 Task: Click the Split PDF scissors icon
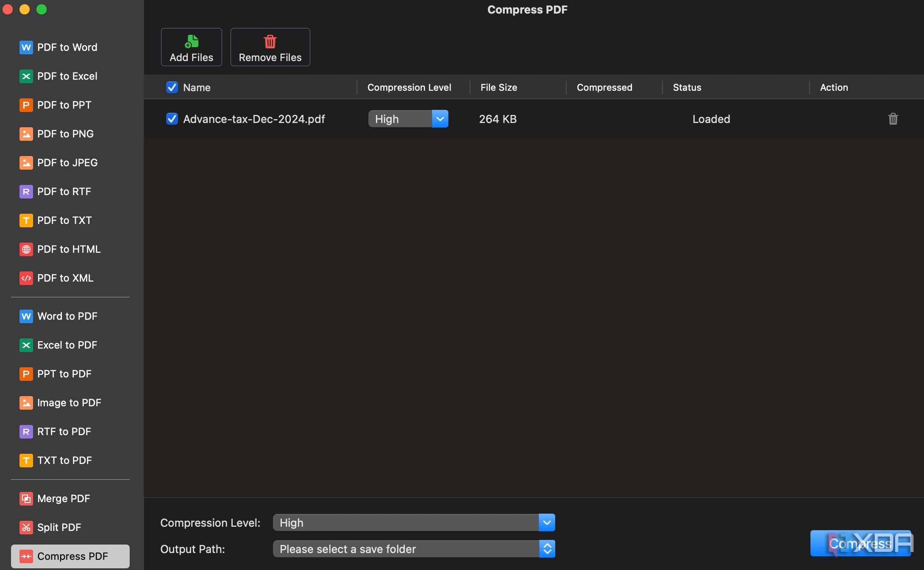[26, 527]
